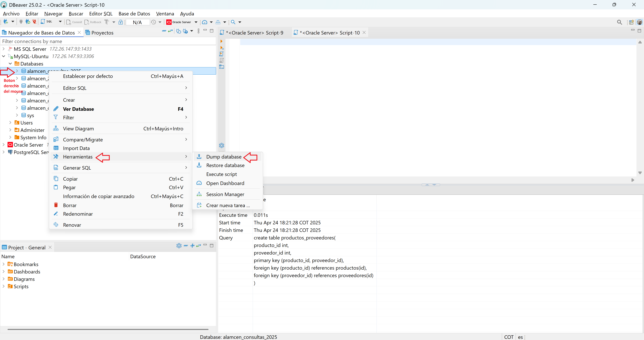This screenshot has width=644, height=340.
Task: Choose Redenominar in context menu
Action: tap(121, 214)
